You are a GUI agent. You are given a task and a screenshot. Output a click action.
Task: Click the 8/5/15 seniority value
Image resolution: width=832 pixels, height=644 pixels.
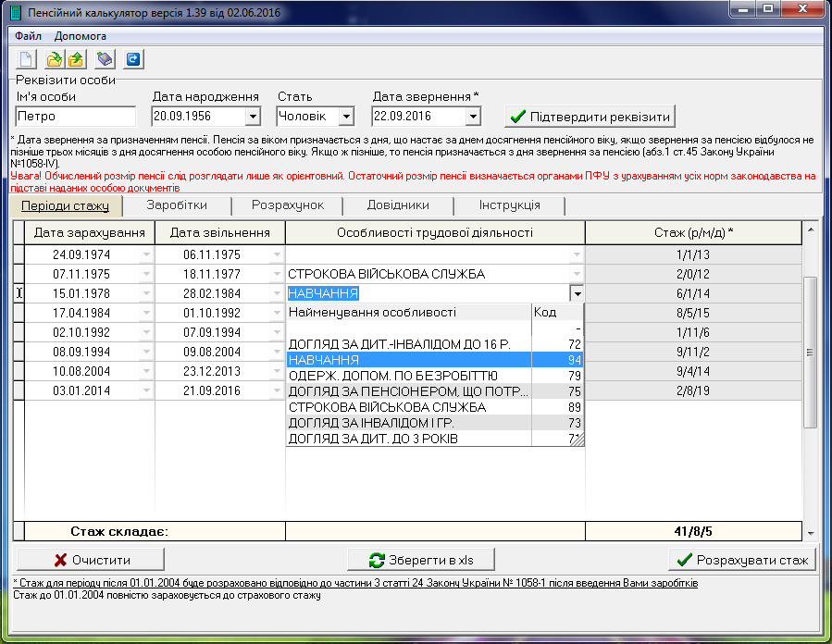(x=693, y=313)
